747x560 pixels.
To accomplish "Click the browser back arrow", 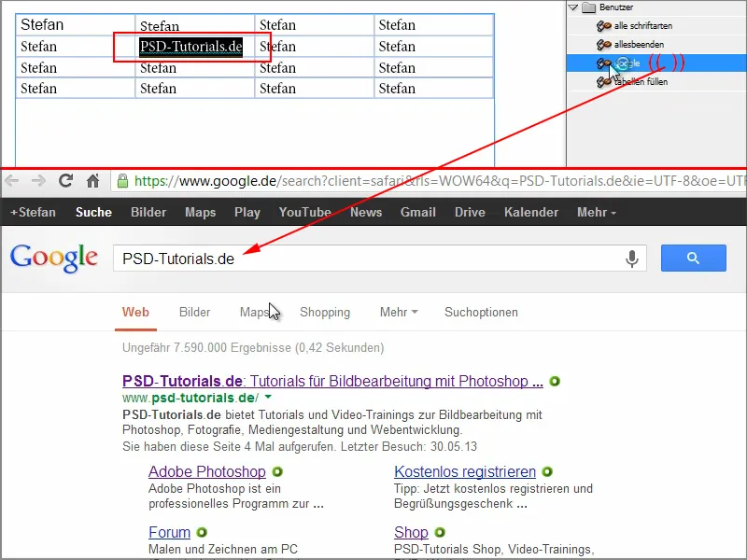I will 12,181.
